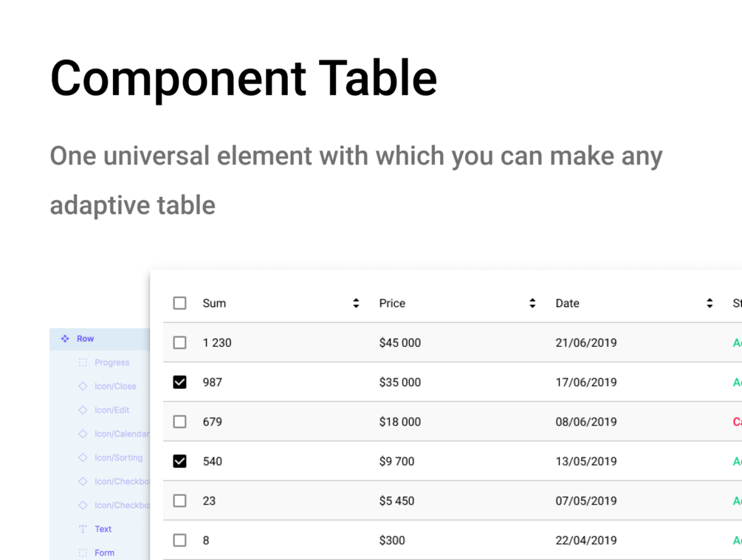Screen dimensions: 742x560
Task: Check the row with sum 1 230
Action: [179, 342]
